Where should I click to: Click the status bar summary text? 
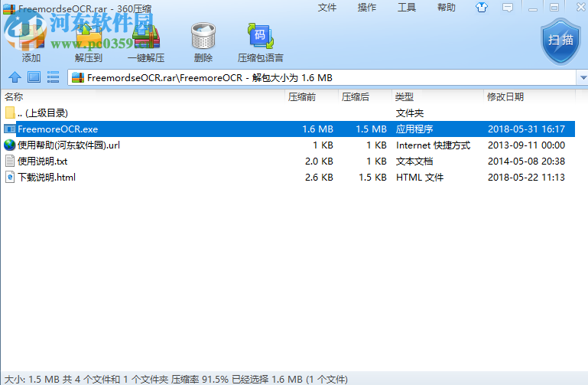[176, 379]
